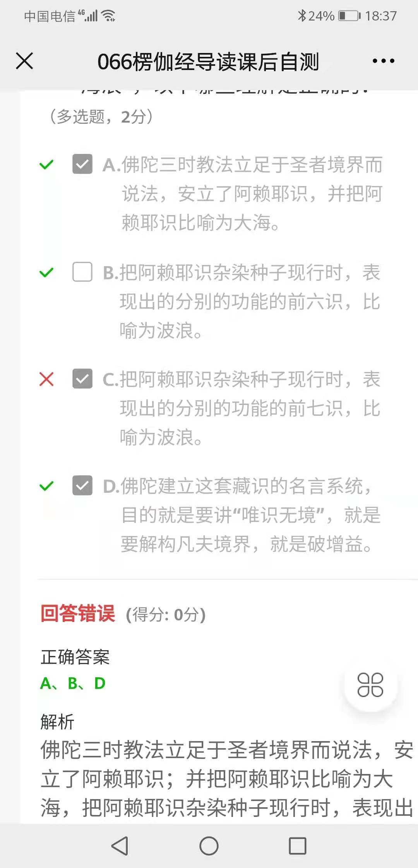Screen dimensions: 418x868
Task: Tap the Android back navigation triangle
Action: pyautogui.click(x=120, y=846)
